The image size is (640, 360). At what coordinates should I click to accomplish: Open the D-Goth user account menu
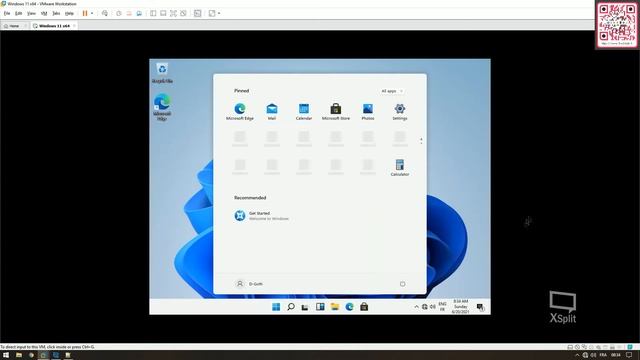point(249,284)
